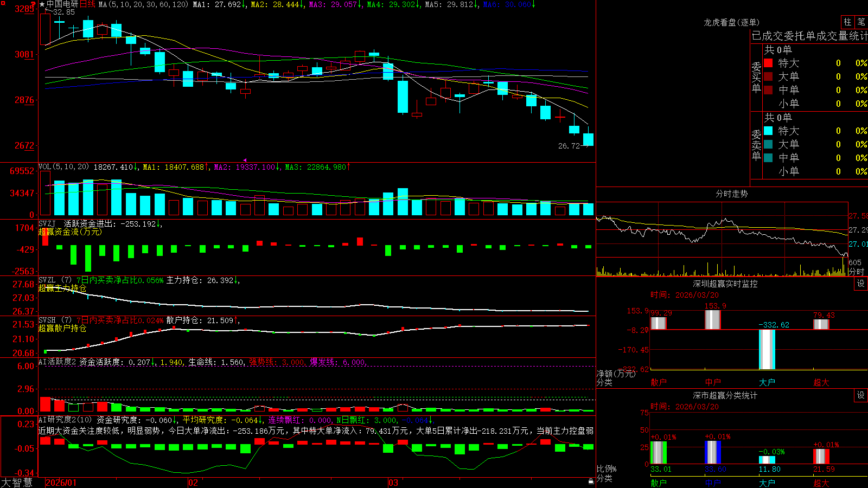Screen dimensions: 868x488
Task: Click the SVZL (7) indicator name
Action: [55, 280]
